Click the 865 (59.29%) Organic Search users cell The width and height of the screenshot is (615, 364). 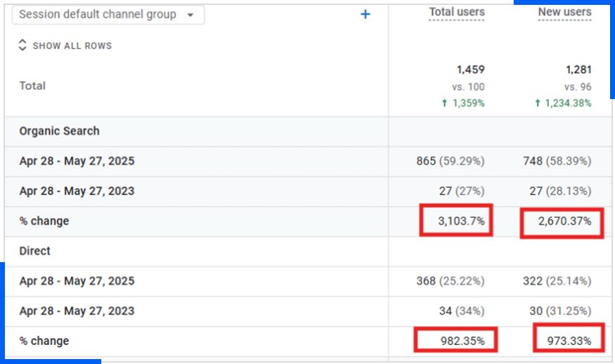[450, 161]
